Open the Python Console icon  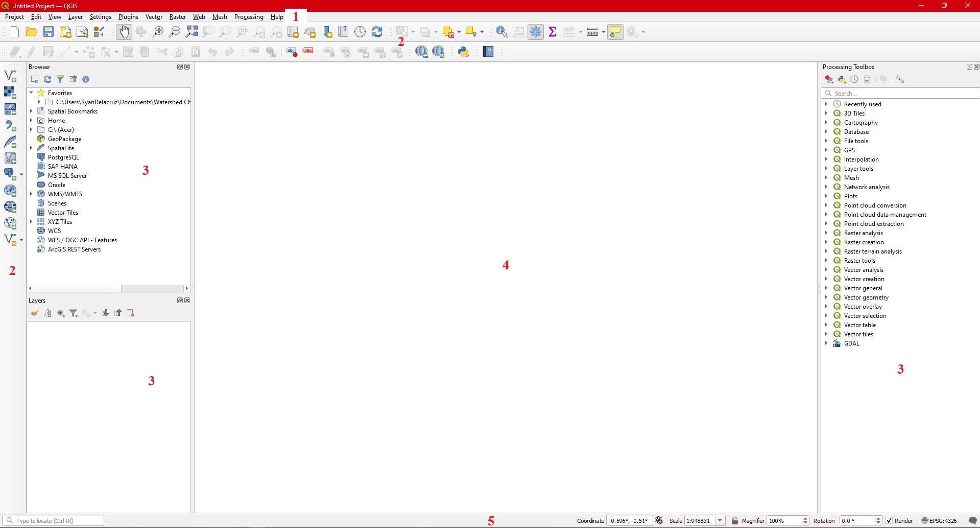click(463, 52)
